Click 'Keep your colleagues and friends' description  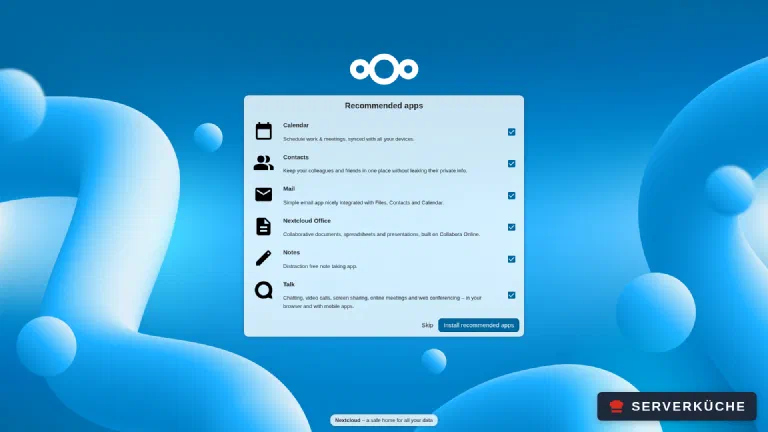[x=375, y=171]
